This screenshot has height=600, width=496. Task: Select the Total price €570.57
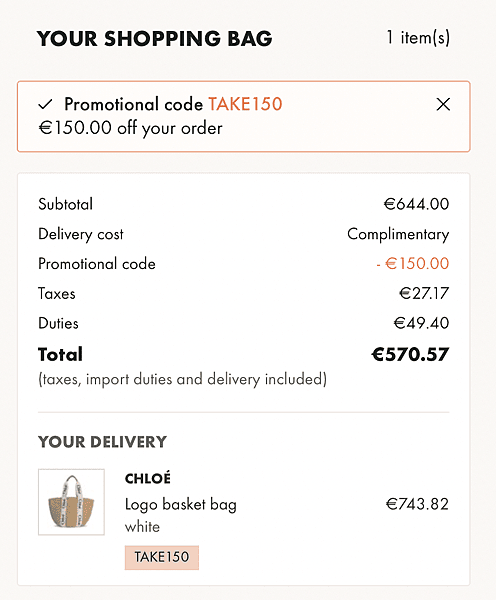pyautogui.click(x=410, y=354)
